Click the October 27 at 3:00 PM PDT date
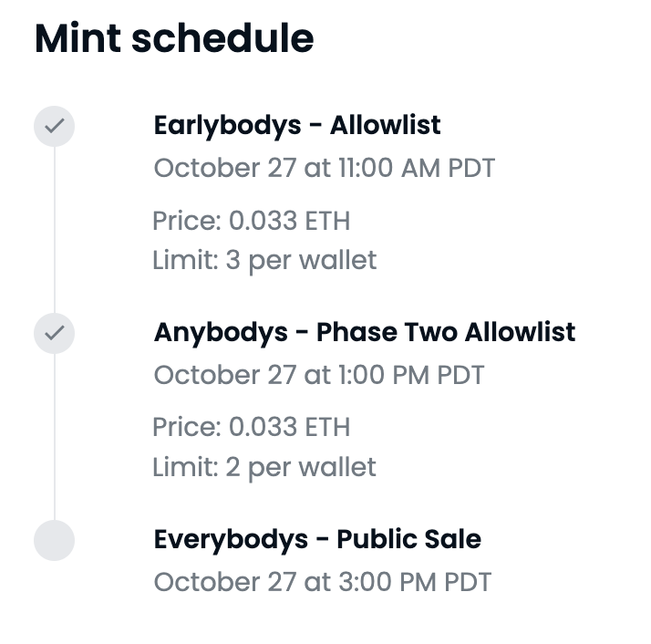651x644 pixels. (322, 582)
